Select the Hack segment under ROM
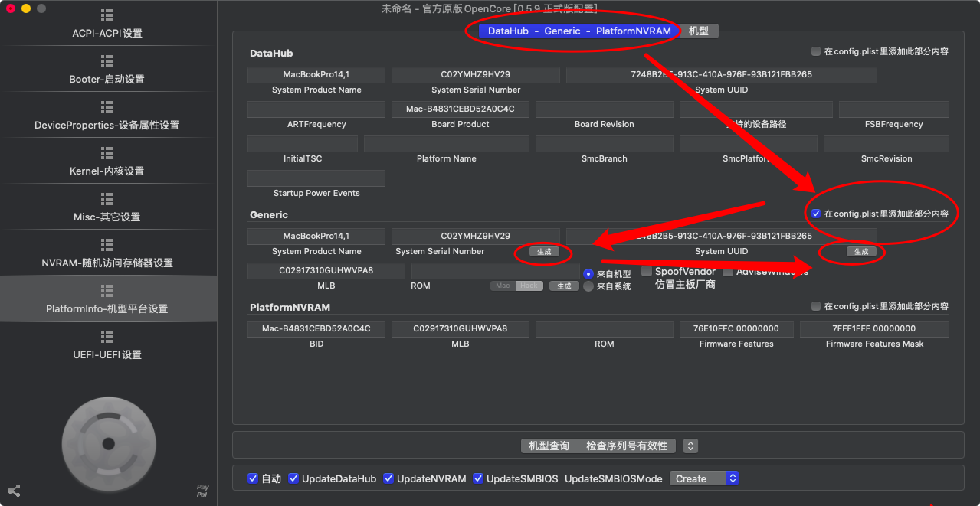980x506 pixels. click(x=529, y=286)
